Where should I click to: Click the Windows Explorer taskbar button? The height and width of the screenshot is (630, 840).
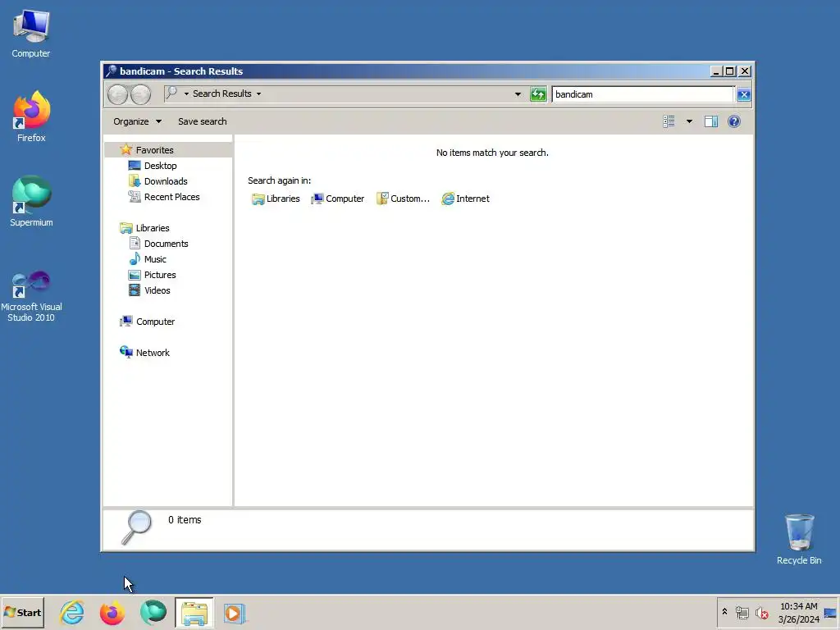194,613
